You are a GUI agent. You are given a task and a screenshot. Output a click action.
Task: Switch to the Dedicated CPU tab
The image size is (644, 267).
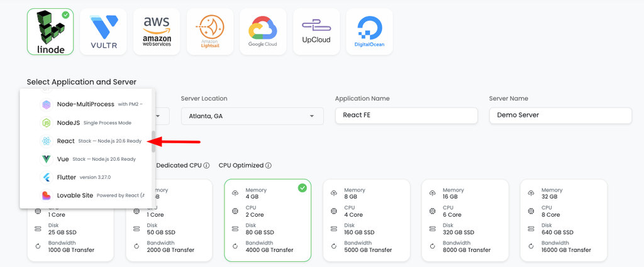coord(179,166)
